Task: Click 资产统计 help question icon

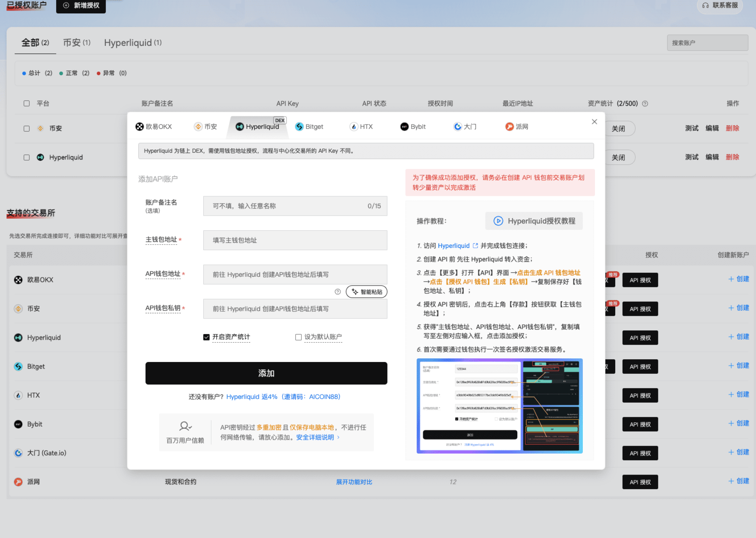Action: 645,104
